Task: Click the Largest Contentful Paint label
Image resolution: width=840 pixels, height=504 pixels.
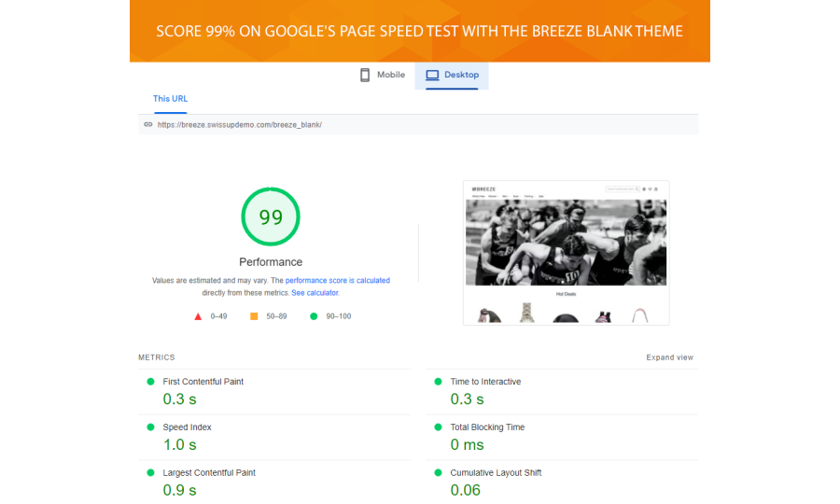Action: [209, 472]
